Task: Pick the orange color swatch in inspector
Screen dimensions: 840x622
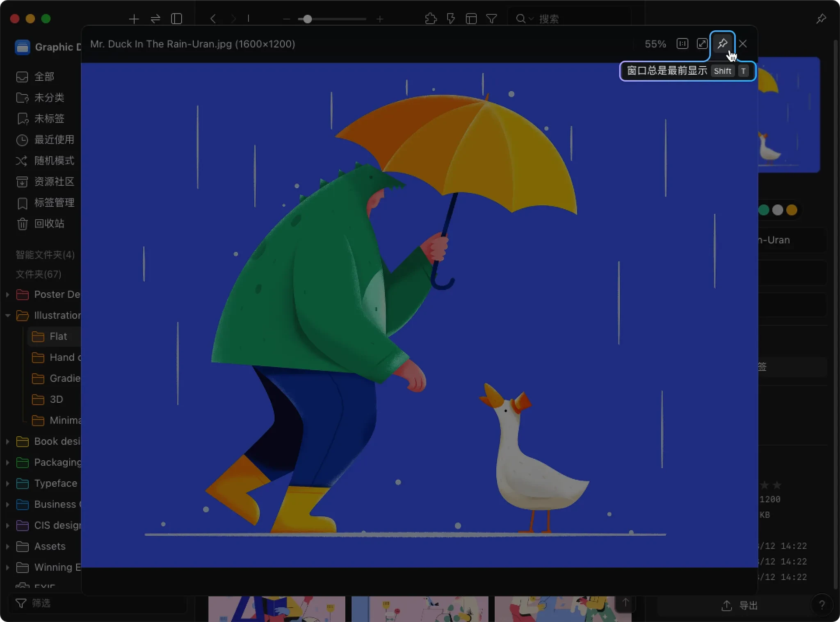Action: (792, 210)
